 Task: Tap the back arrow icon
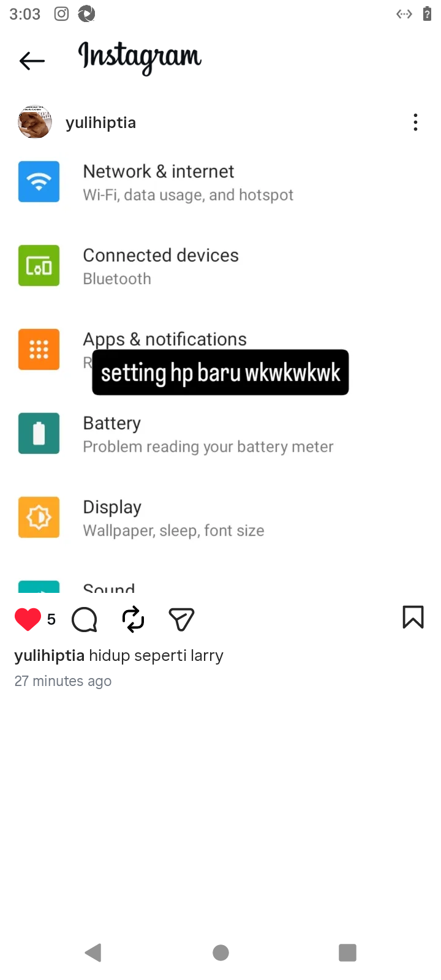pos(32,61)
